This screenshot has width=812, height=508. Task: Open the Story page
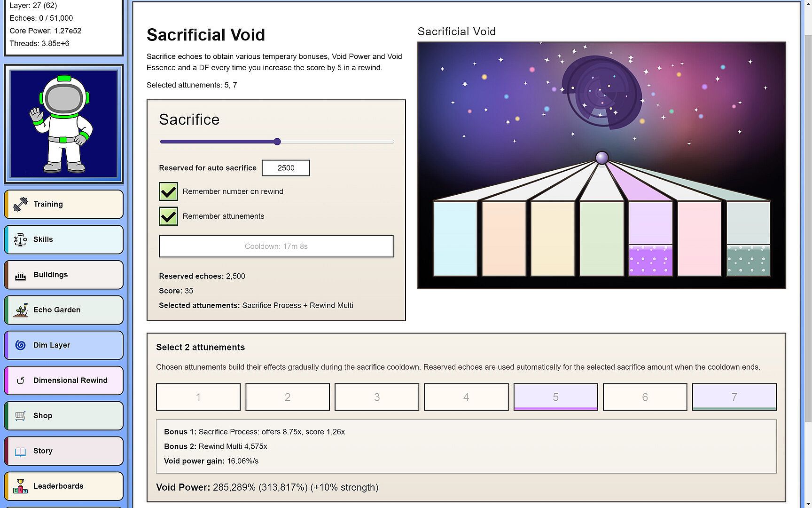tap(64, 451)
